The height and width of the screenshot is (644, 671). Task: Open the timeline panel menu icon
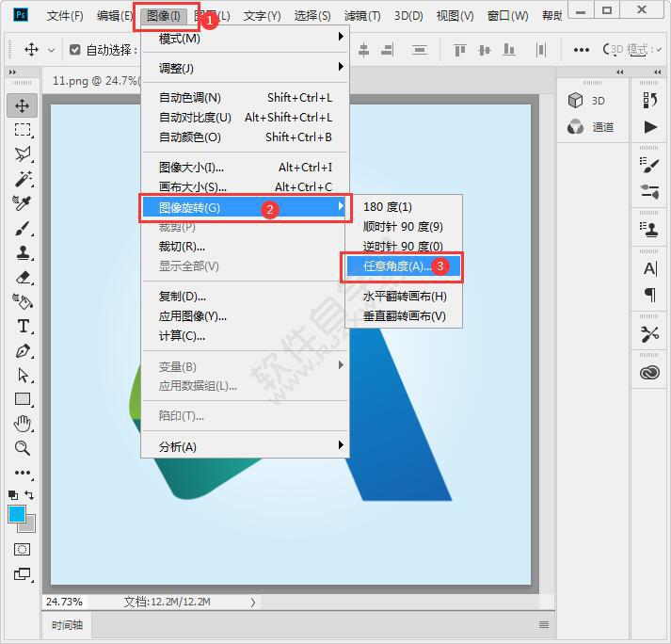pyautogui.click(x=543, y=625)
